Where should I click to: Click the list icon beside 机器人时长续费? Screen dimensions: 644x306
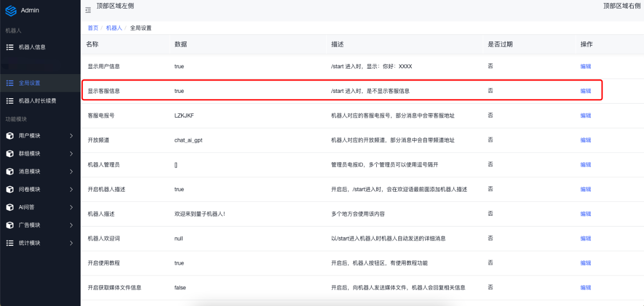pos(10,101)
